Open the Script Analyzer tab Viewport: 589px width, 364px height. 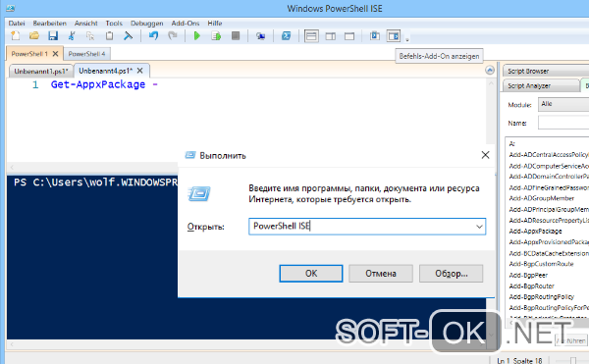click(541, 85)
